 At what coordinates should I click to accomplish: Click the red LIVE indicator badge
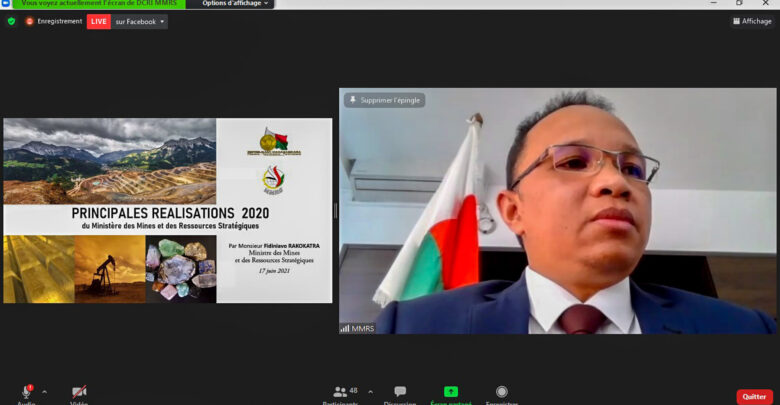tap(99, 21)
